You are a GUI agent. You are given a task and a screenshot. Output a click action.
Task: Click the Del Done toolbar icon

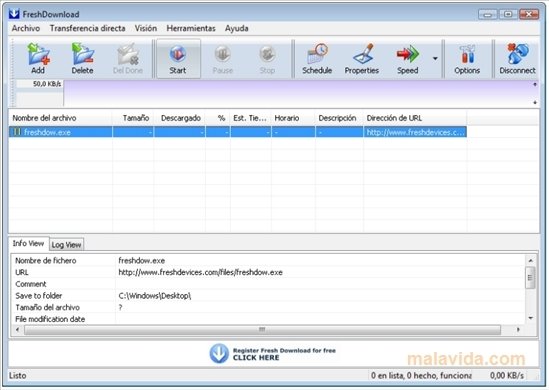127,58
